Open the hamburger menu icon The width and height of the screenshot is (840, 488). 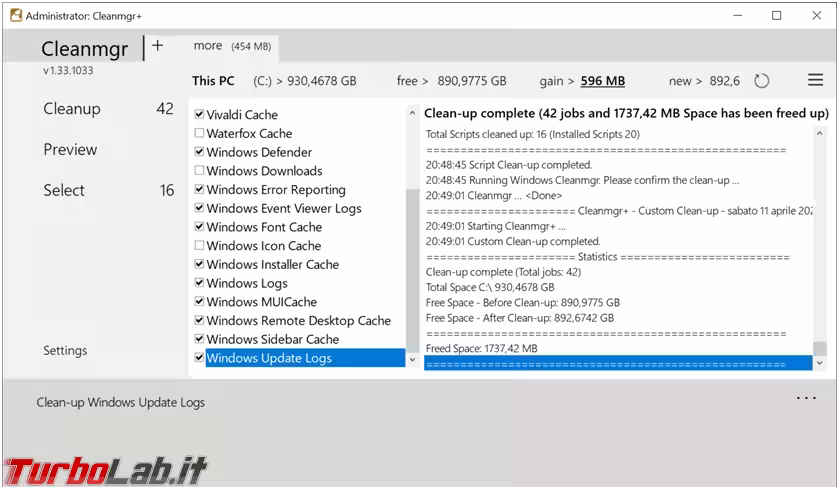click(x=815, y=80)
